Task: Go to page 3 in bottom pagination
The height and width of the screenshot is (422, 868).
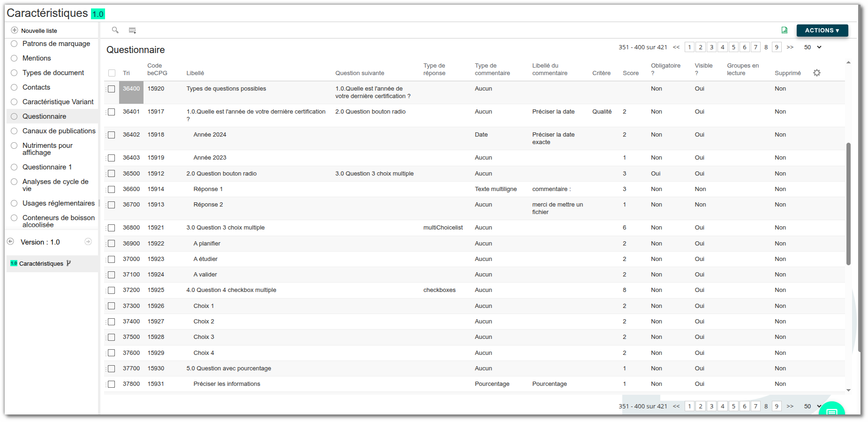Action: 711,406
